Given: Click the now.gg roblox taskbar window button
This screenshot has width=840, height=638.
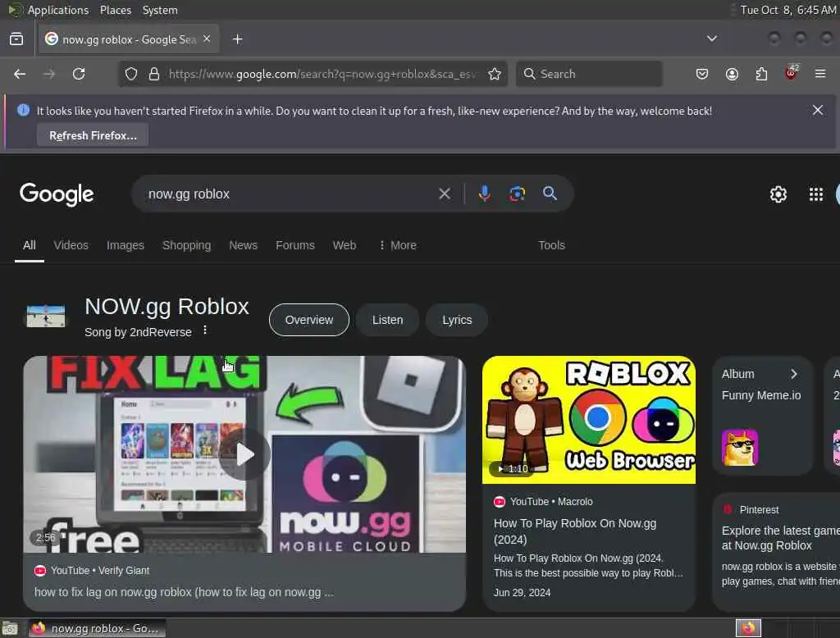Looking at the screenshot, I should point(97,628).
